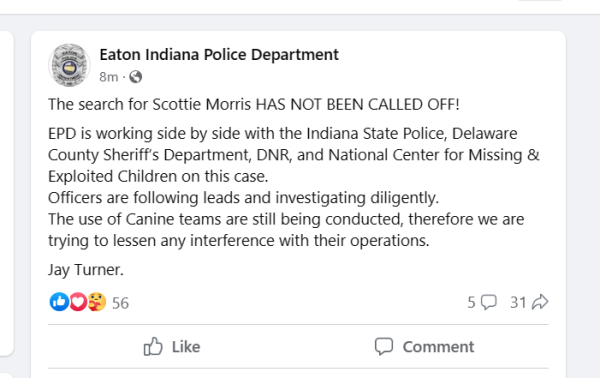Click the globe public-audience icon
Viewport: 600px width, 378px height.
coord(135,77)
